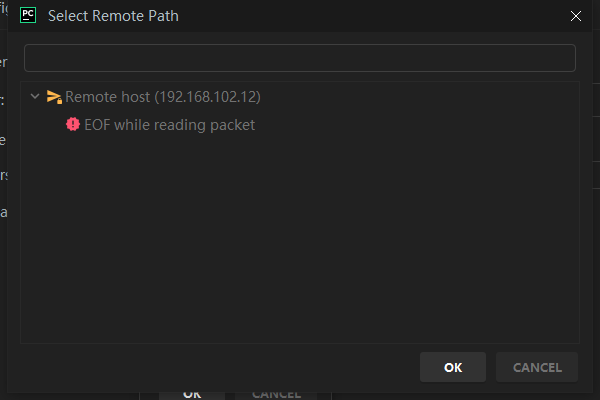Click the PyCharm logo in the title bar

[28, 16]
